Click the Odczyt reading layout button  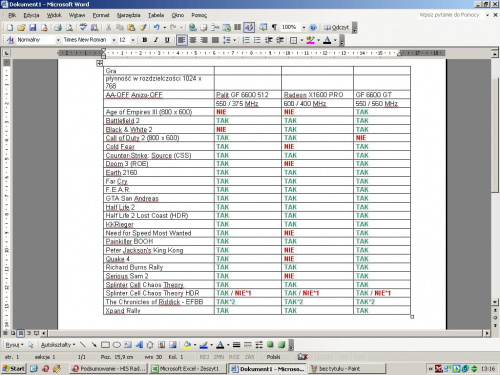tap(336, 27)
